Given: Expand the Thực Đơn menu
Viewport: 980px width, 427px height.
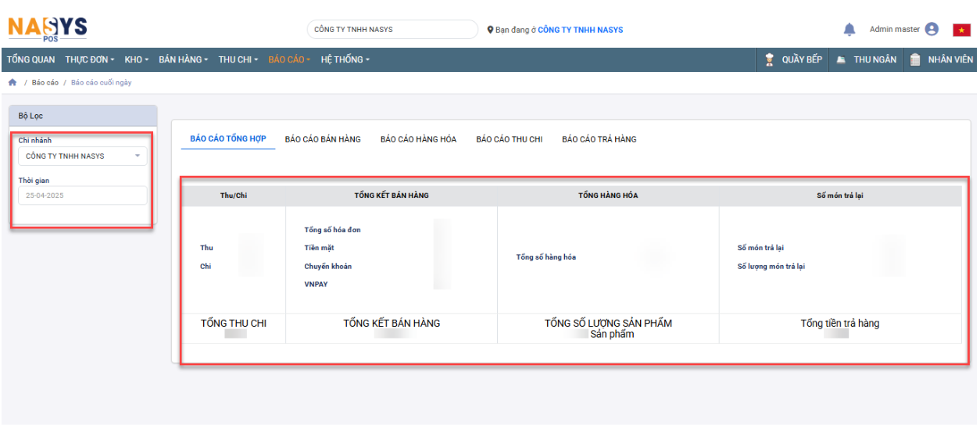Looking at the screenshot, I should coord(89,59).
